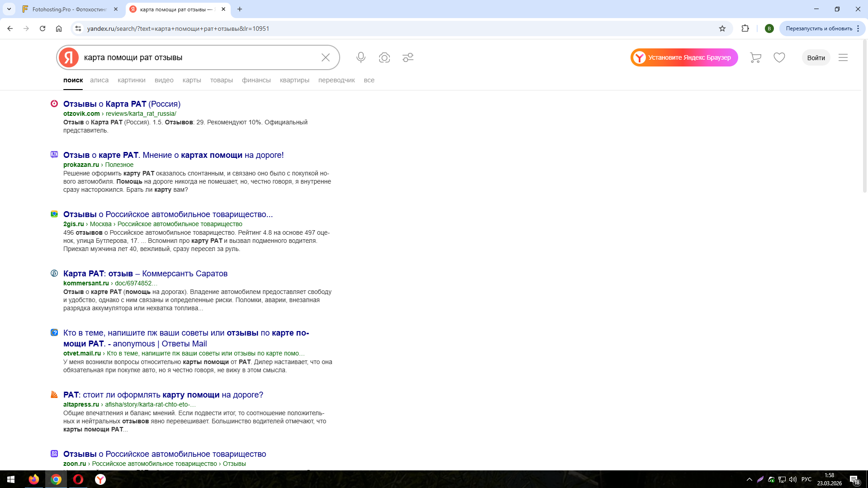The height and width of the screenshot is (488, 868).
Task: Click the otzovik.com site link
Action: (81, 114)
